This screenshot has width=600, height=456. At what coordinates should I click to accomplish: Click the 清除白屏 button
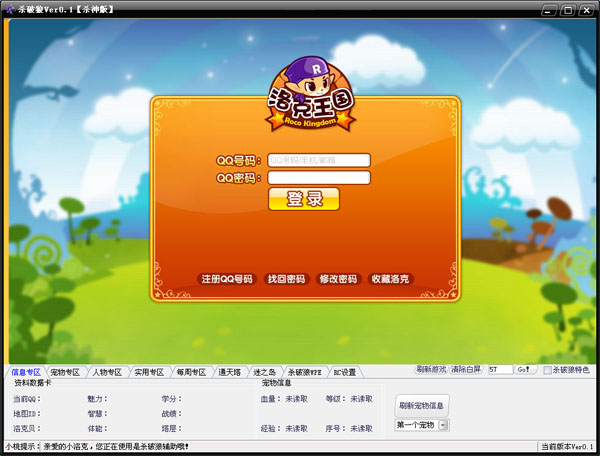(x=466, y=370)
